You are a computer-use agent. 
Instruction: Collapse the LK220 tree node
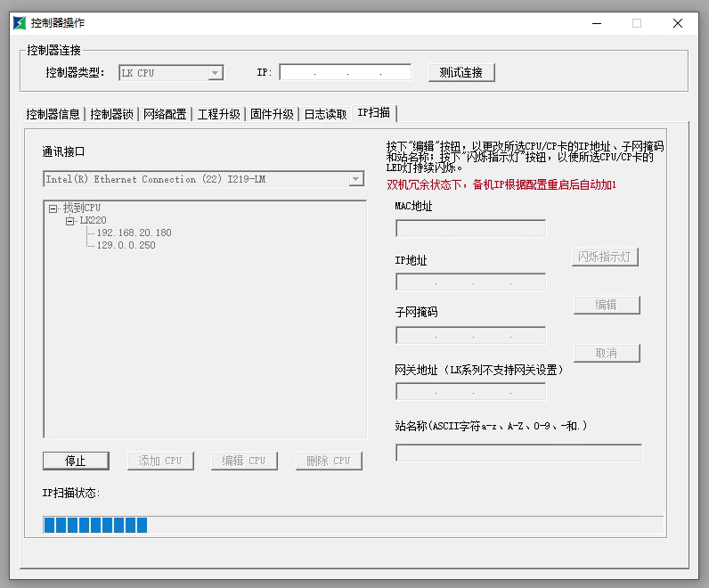(69, 221)
